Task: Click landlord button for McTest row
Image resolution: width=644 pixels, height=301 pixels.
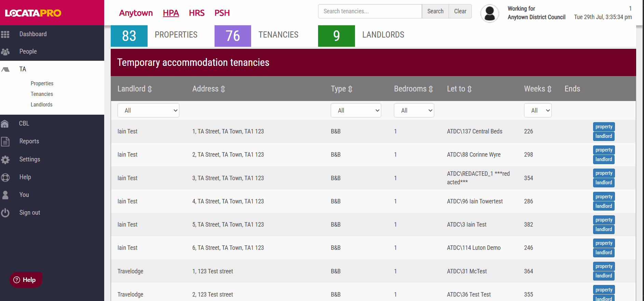Action: point(604,276)
